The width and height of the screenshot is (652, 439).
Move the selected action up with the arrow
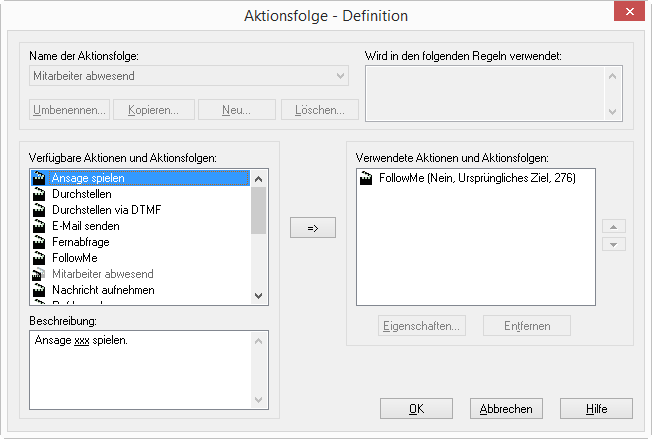pos(617,227)
